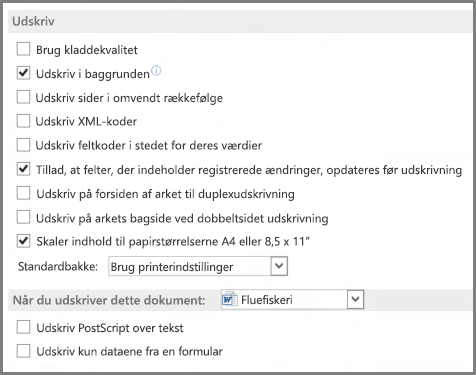The width and height of the screenshot is (476, 375).
Task: Enable the Brug kladdekvalitet checkbox
Action: click(x=23, y=49)
